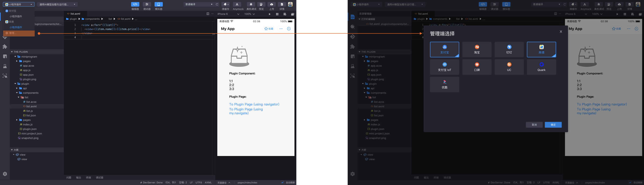Click the 取消 button in the dialog
The height and width of the screenshot is (185, 644).
click(534, 125)
